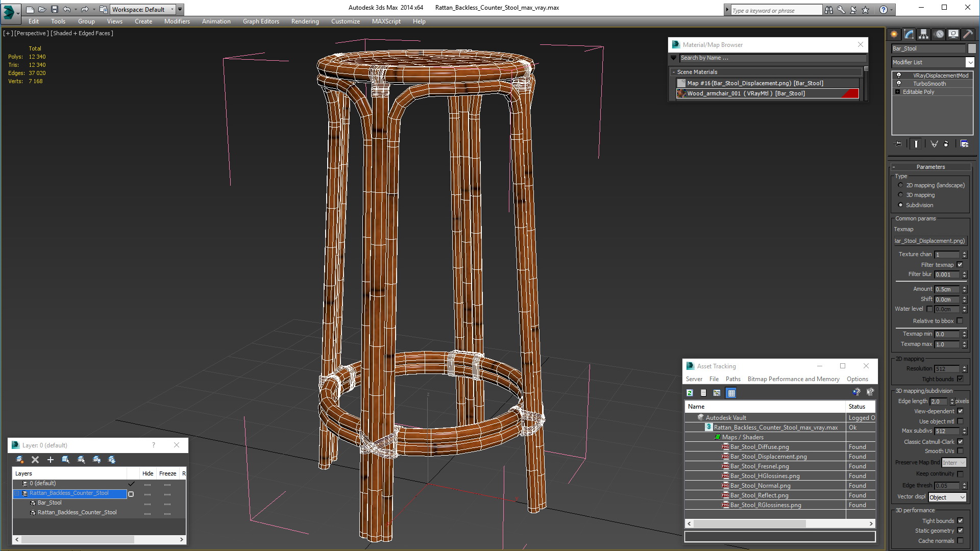Image resolution: width=980 pixels, height=551 pixels.
Task: Collapse Rattan_Backless_Counter_Stool layer tree
Action: (x=16, y=493)
